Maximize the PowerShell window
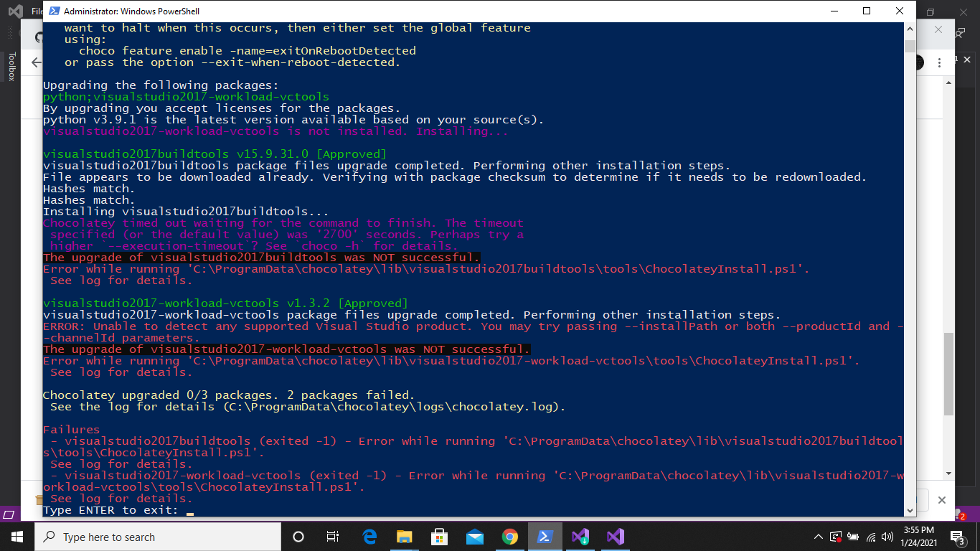The image size is (980, 551). click(x=867, y=11)
